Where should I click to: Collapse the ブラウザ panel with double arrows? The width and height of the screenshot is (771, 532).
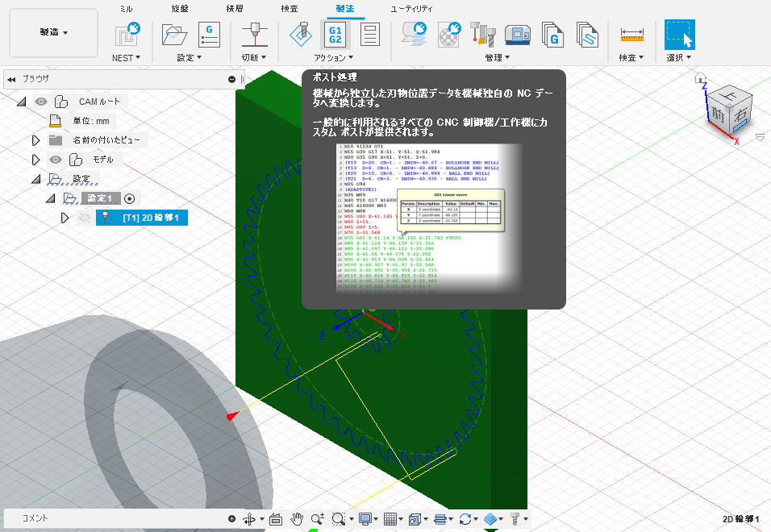tap(11, 79)
